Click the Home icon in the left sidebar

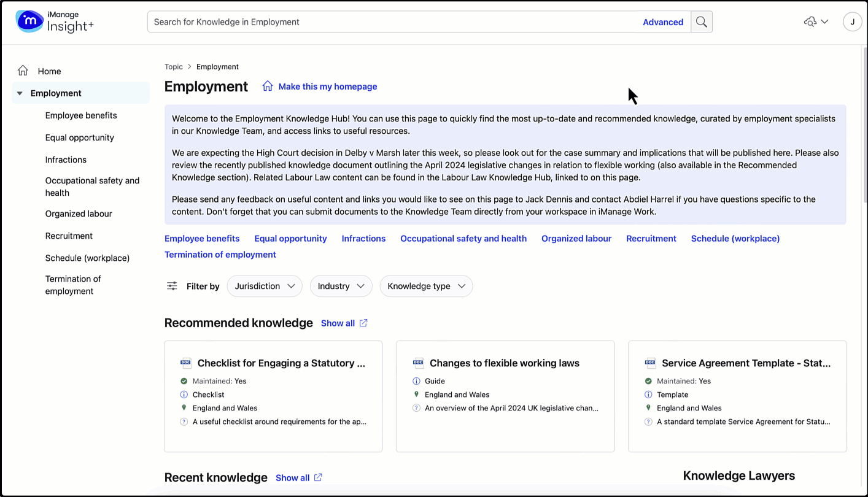tap(23, 71)
